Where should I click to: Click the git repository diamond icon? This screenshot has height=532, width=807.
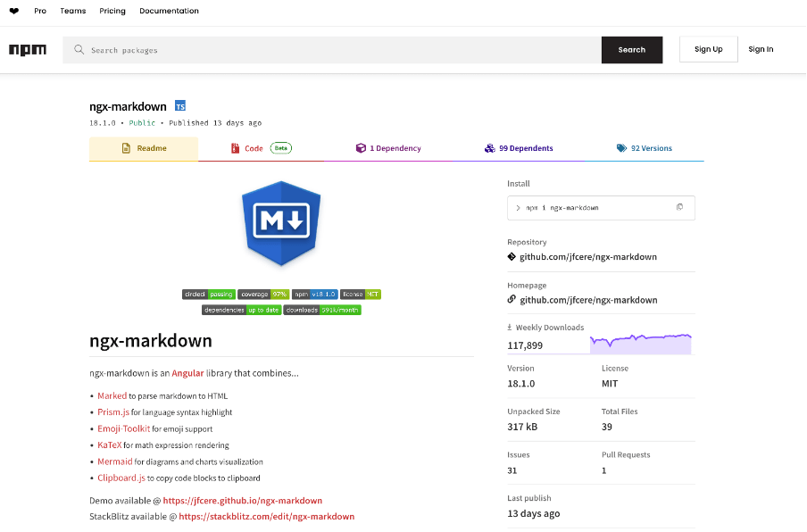click(x=512, y=256)
